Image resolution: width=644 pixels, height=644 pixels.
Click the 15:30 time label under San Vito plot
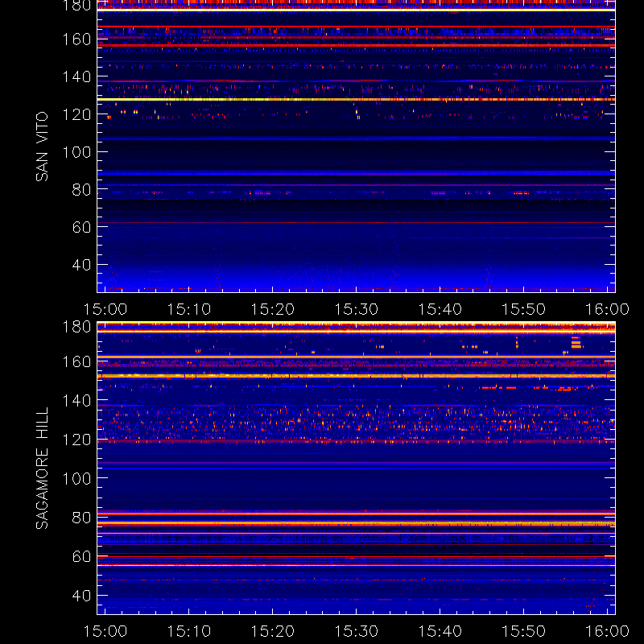pos(356,309)
